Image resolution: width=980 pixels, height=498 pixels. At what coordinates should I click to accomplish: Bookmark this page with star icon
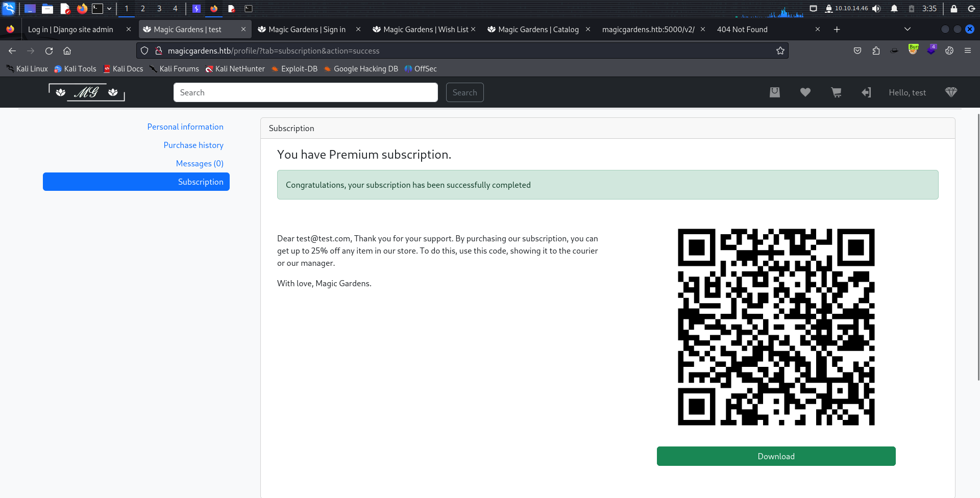coord(780,51)
